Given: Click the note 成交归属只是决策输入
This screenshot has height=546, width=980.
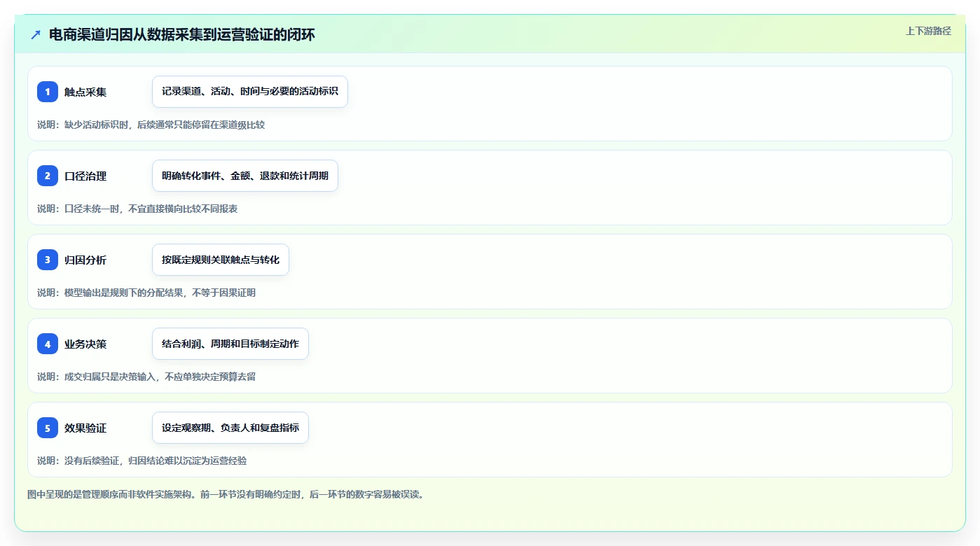Looking at the screenshot, I should point(111,377).
